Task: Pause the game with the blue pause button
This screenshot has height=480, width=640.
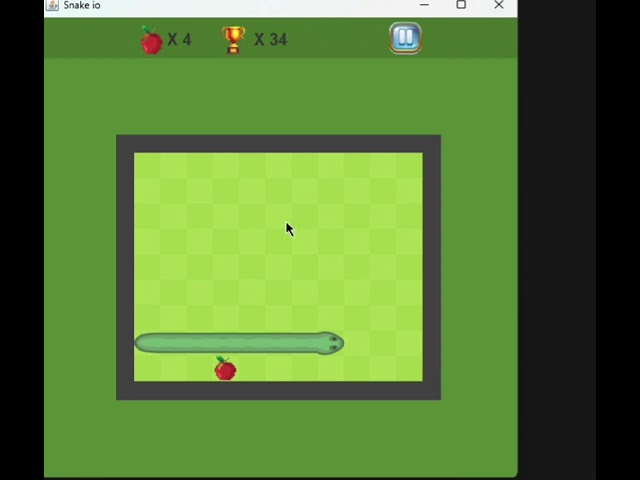Action: click(x=405, y=38)
